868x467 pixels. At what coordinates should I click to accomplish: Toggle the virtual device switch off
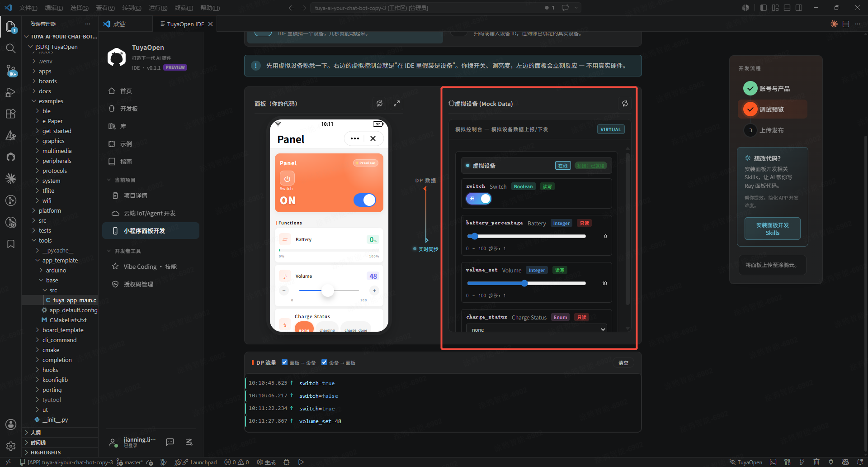coord(479,199)
